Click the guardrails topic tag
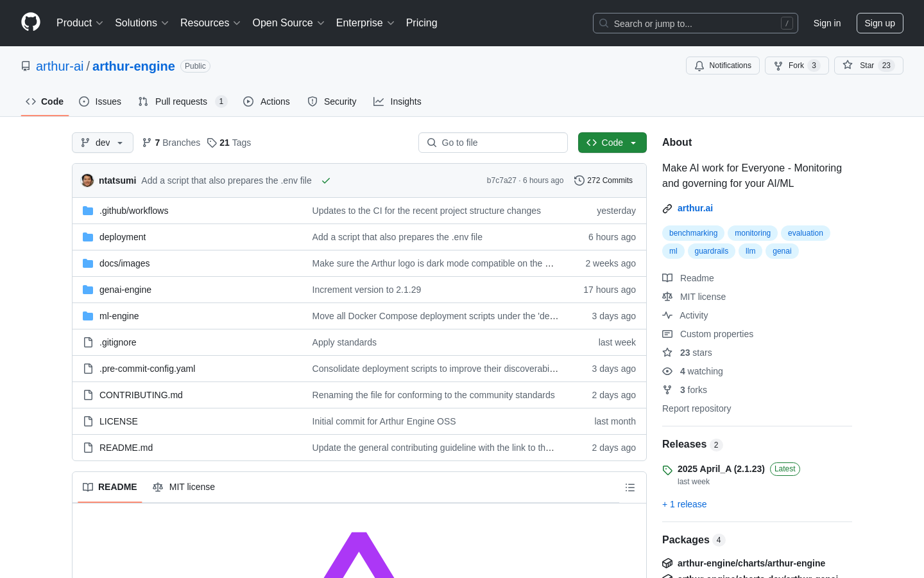 point(711,251)
